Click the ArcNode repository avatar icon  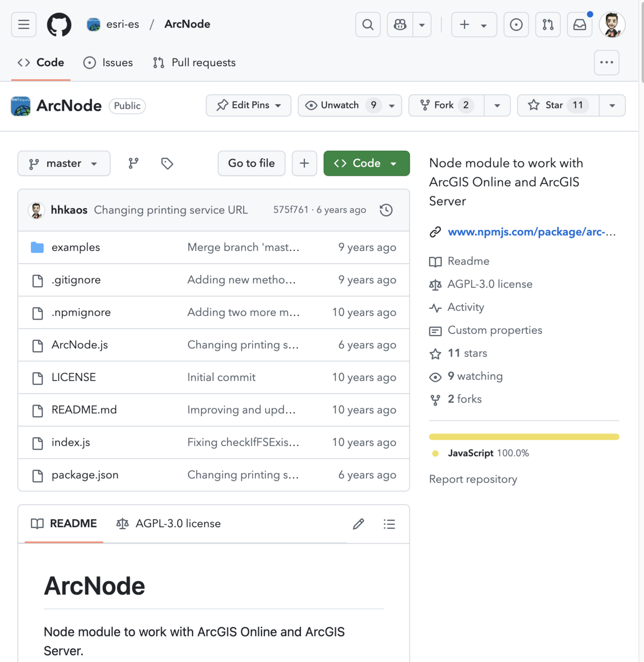pyautogui.click(x=21, y=106)
